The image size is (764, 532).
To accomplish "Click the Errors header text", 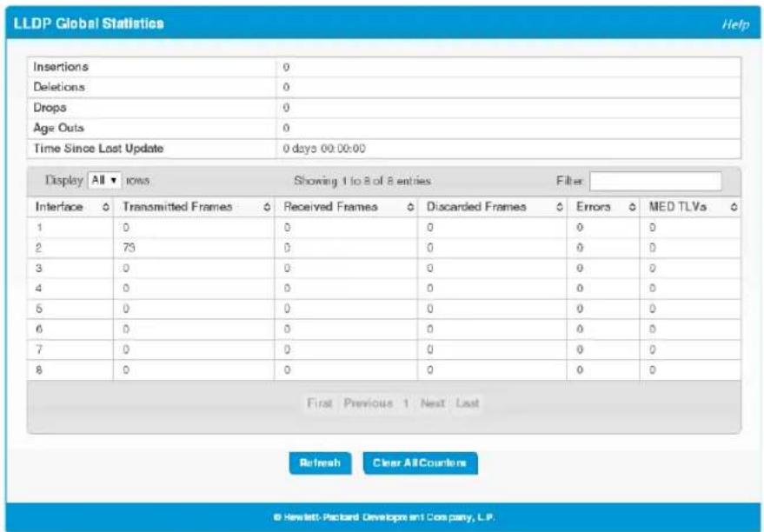I will 593,207.
